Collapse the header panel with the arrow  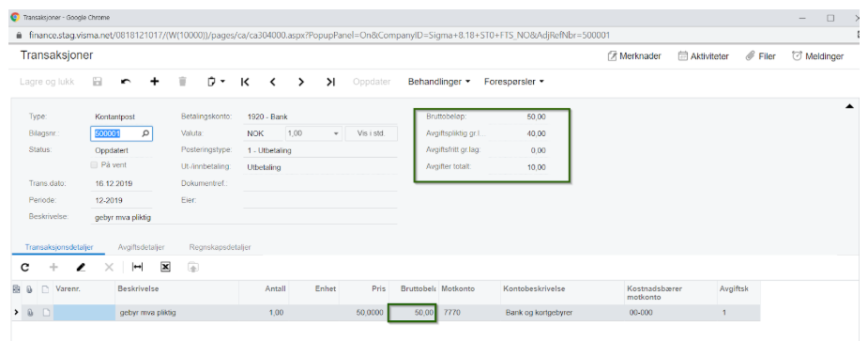click(x=850, y=106)
